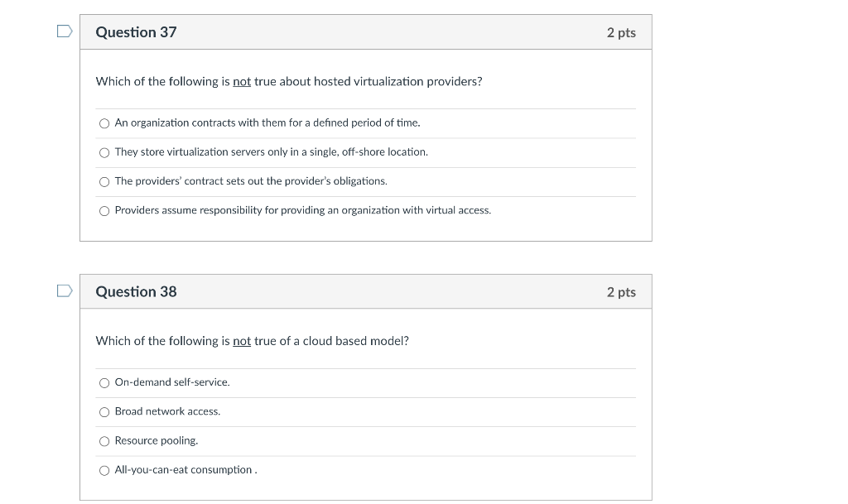The height and width of the screenshot is (504, 848).
Task: Click 'virtual access' answer text
Action: click(457, 210)
